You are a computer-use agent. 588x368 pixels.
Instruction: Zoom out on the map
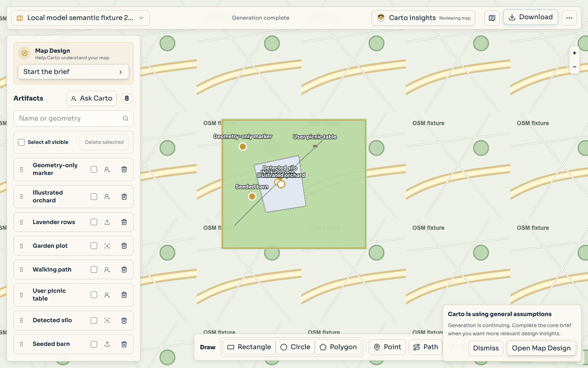(x=575, y=67)
